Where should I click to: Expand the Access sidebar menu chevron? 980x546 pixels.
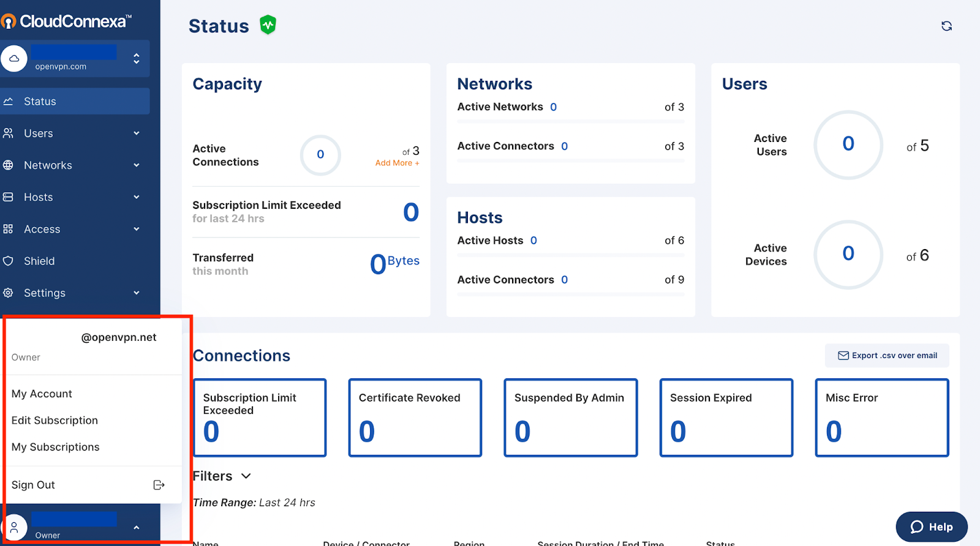pos(137,229)
